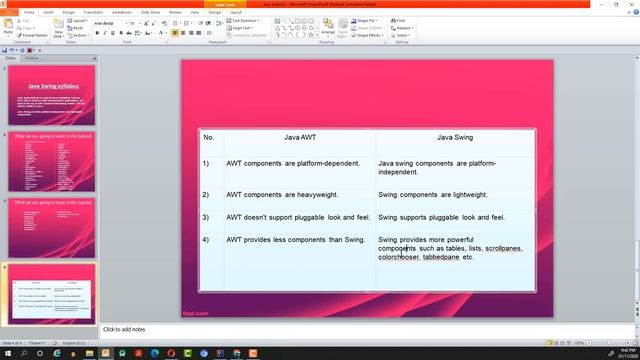The width and height of the screenshot is (640, 360).
Task: Save the presentation from Quick Access Toolbar
Action: pyautogui.click(x=4, y=50)
